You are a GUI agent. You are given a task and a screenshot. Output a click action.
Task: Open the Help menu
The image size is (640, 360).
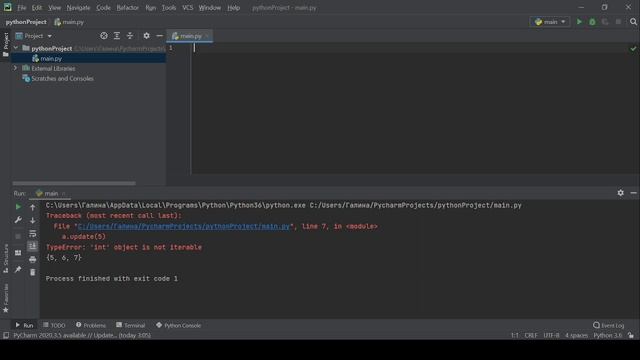(x=233, y=8)
